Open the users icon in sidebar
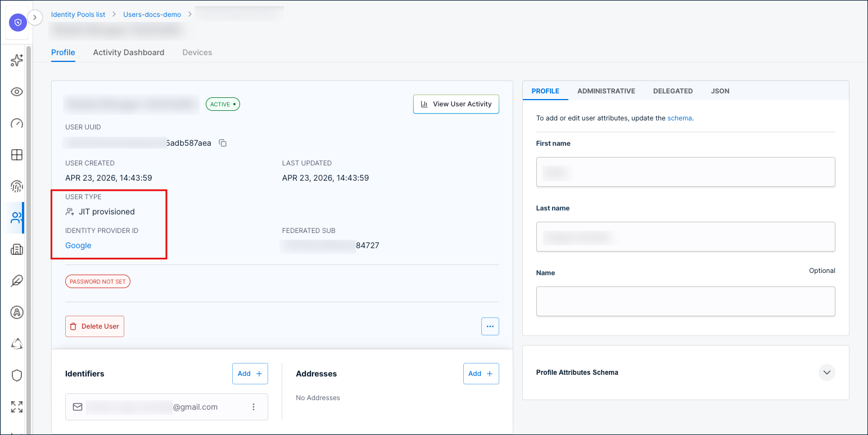868x435 pixels. pos(17,218)
